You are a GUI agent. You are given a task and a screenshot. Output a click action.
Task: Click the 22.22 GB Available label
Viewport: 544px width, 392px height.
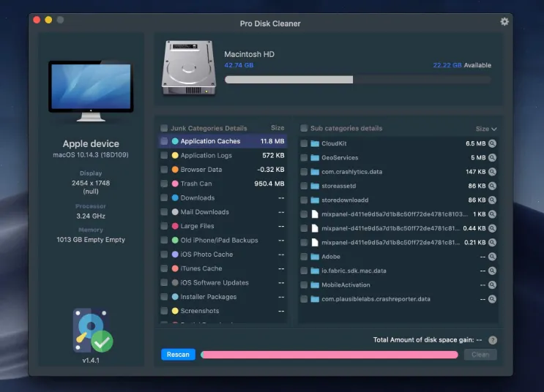(x=462, y=65)
